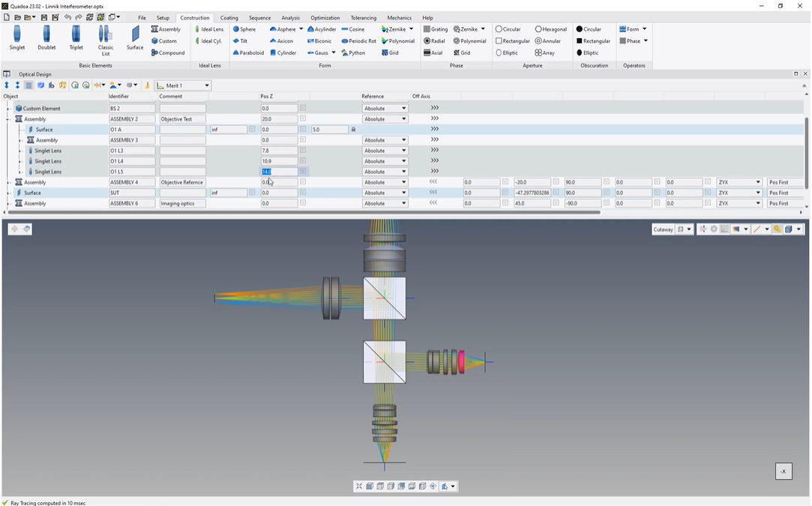Open the Merit 1 dropdown
Screen dimensions: 812x506
pos(183,85)
